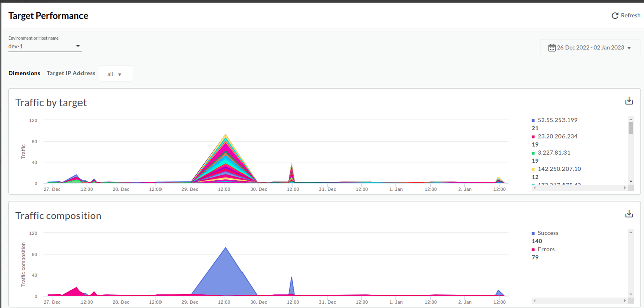644x308 pixels.
Task: Click the green swatch for 3.227.81.31
Action: [x=533, y=153]
